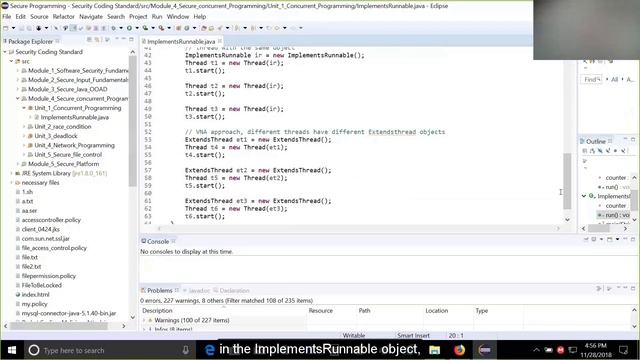Launch Debug from the main toolbar
The height and width of the screenshot is (360, 640).
(113, 28)
